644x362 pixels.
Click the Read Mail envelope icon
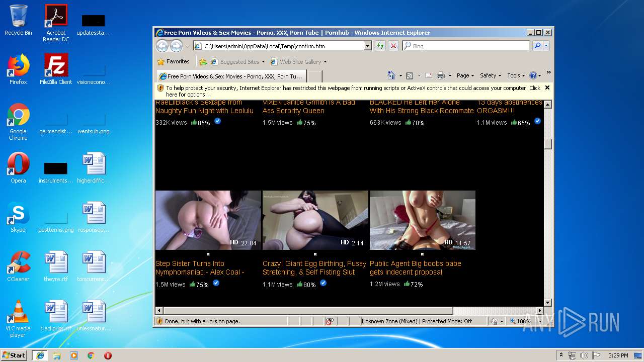[x=429, y=75]
